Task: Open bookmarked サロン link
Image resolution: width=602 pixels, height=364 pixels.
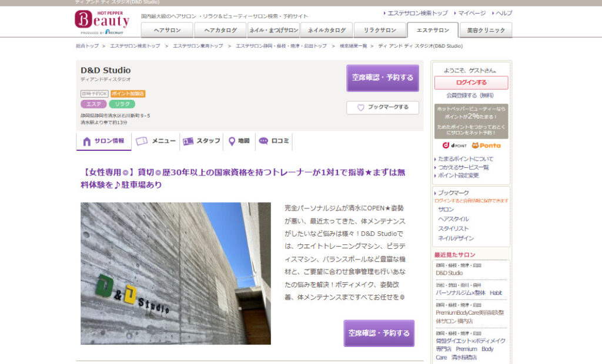Action: click(x=446, y=210)
